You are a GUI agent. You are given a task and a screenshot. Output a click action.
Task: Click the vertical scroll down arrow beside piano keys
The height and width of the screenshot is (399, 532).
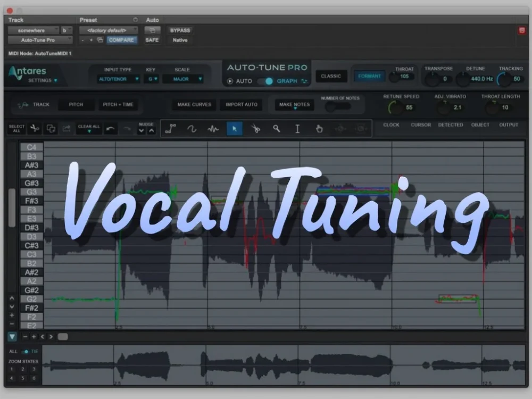point(12,307)
